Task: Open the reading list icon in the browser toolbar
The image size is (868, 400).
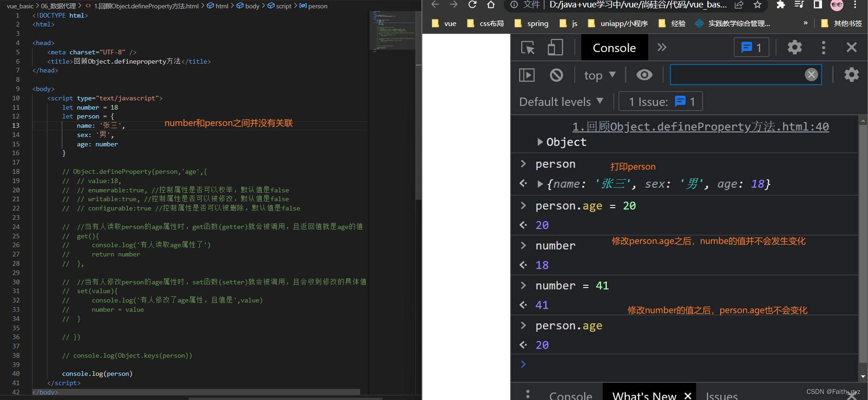Action: tap(799, 5)
